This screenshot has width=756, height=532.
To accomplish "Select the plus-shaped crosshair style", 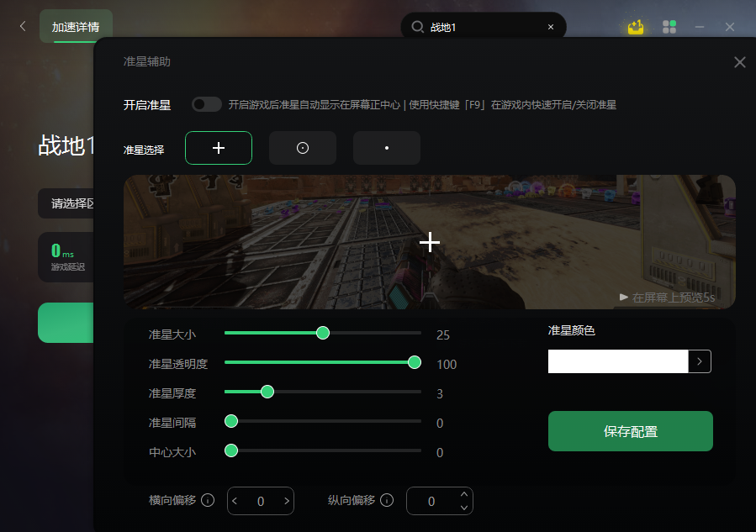I will tap(219, 148).
